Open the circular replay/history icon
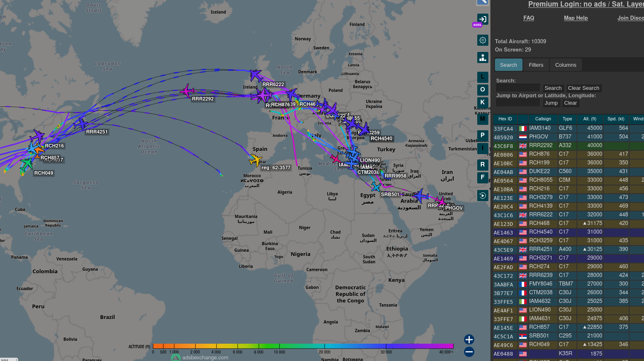 483,195
